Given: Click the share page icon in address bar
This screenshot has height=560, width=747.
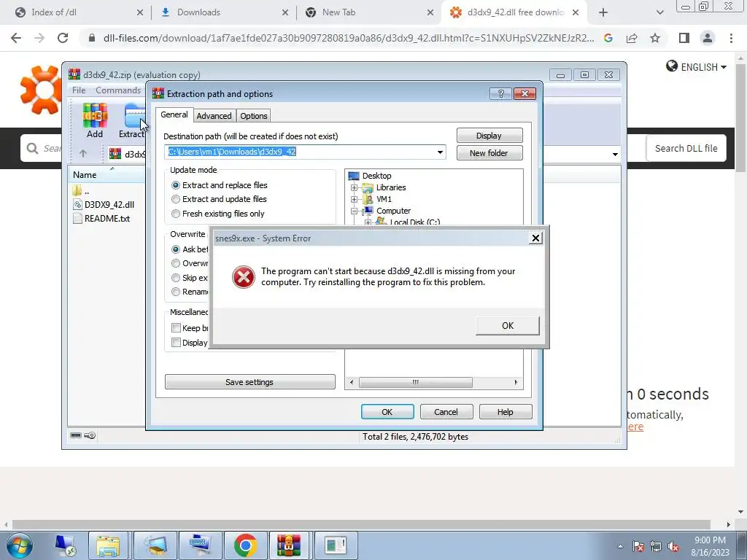Looking at the screenshot, I should coord(632,38).
